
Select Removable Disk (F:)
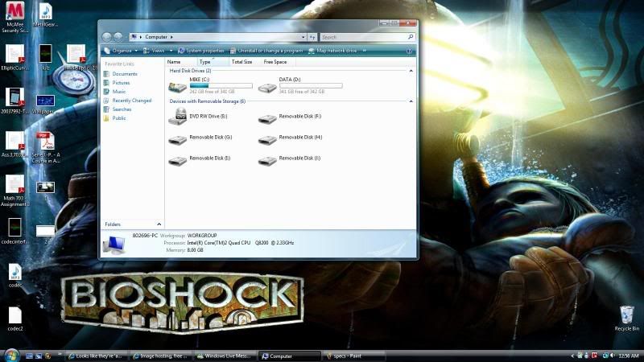tap(290, 118)
